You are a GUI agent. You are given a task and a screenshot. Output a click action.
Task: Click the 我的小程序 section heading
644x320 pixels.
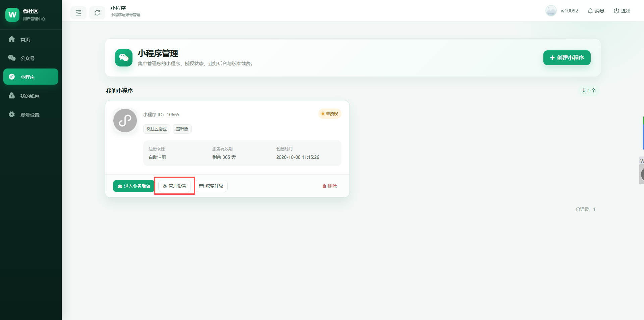[x=119, y=91]
